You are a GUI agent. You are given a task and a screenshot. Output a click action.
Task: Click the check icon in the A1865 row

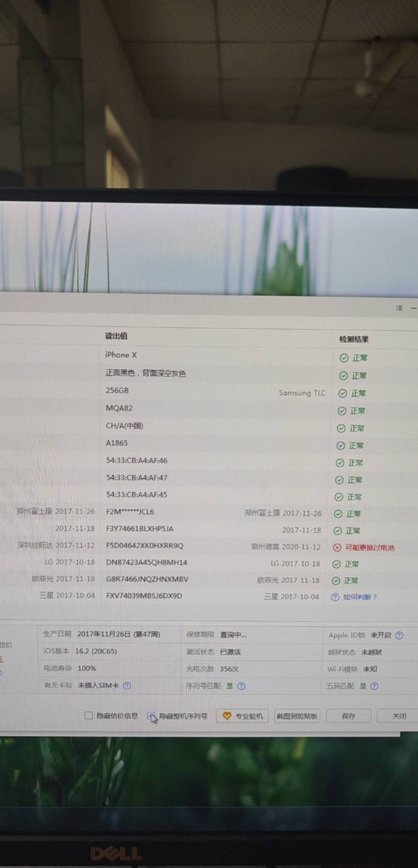(x=340, y=446)
